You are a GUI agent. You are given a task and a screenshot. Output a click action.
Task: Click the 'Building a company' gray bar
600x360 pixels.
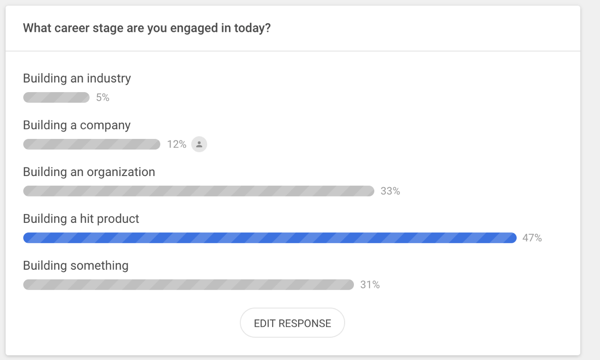click(91, 144)
